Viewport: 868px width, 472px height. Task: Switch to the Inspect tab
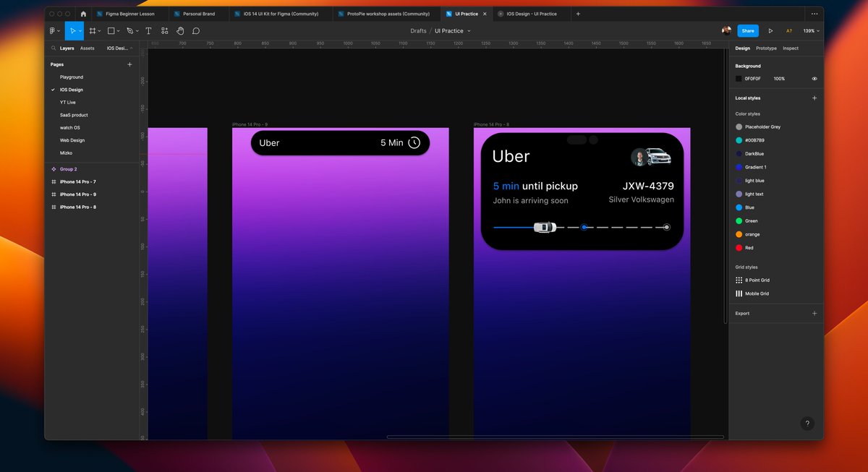[791, 48]
